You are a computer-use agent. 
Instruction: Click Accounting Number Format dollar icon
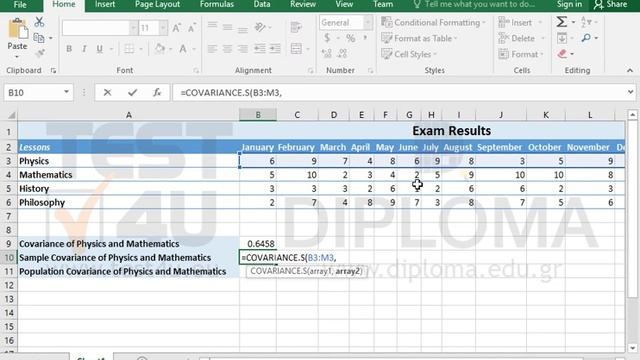[327, 38]
